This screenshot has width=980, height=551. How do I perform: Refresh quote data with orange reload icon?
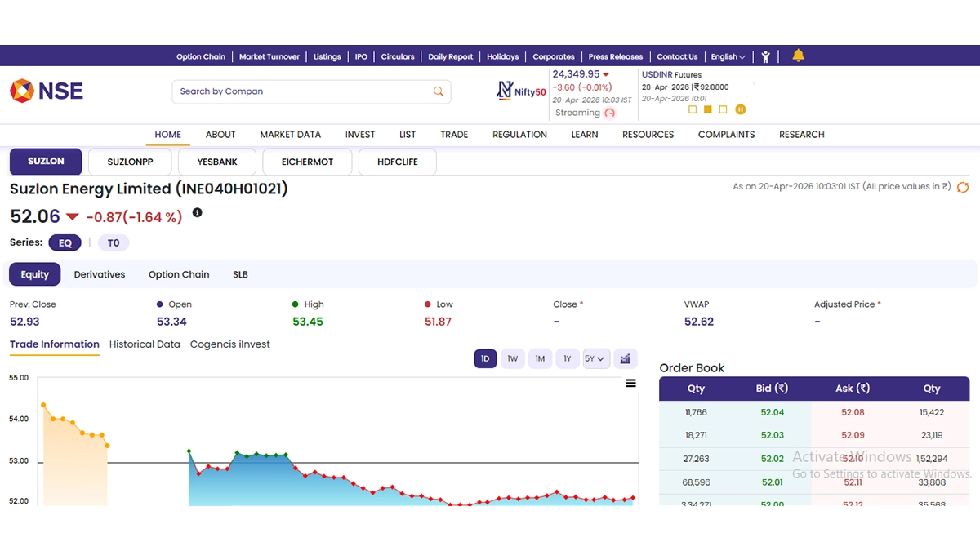pos(963,187)
